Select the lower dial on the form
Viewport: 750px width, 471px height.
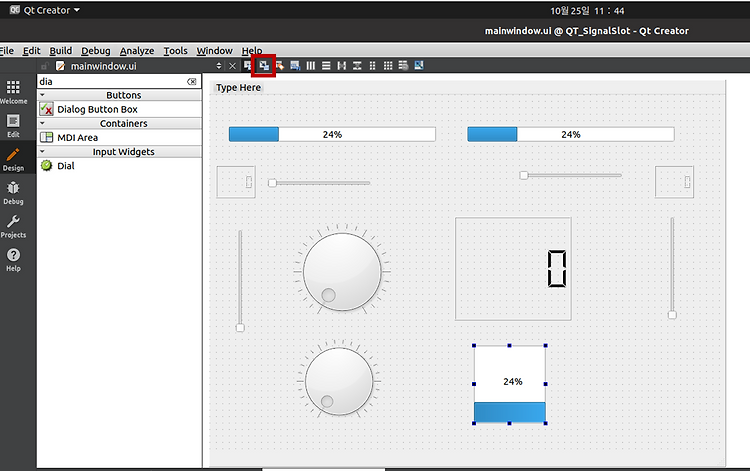pos(339,381)
